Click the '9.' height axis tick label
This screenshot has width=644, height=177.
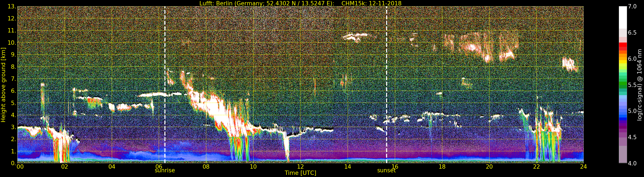(14, 55)
